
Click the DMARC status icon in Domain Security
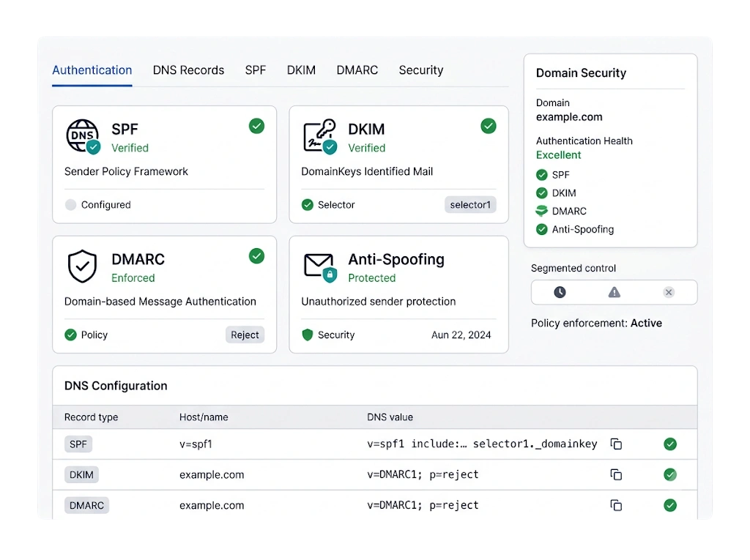pos(541,211)
